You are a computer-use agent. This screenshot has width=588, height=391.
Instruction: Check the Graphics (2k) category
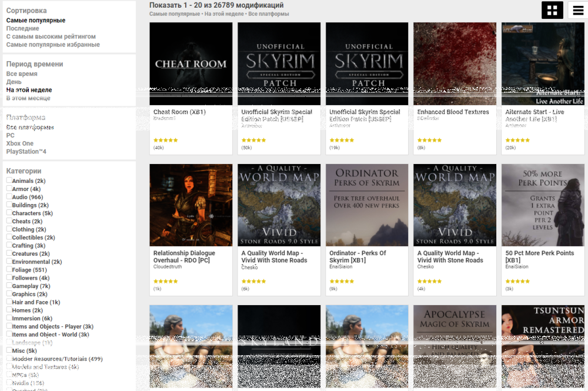click(x=9, y=293)
